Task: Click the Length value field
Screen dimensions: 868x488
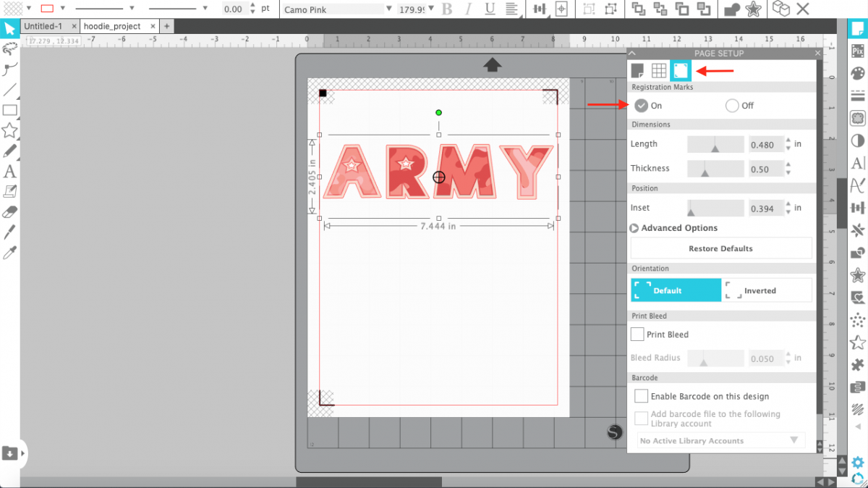Action: (765, 144)
